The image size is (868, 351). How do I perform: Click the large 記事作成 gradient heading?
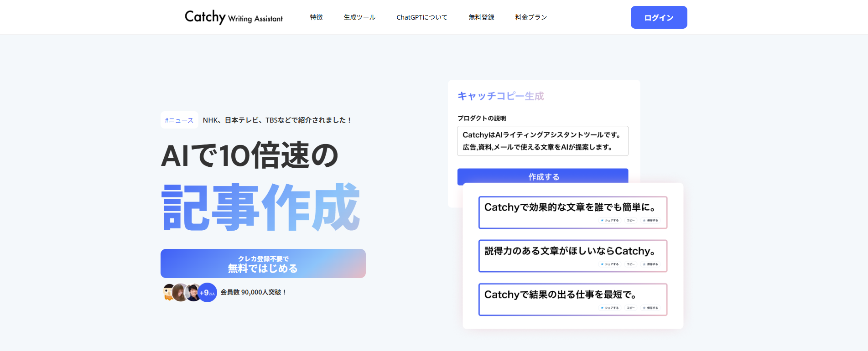[261, 207]
